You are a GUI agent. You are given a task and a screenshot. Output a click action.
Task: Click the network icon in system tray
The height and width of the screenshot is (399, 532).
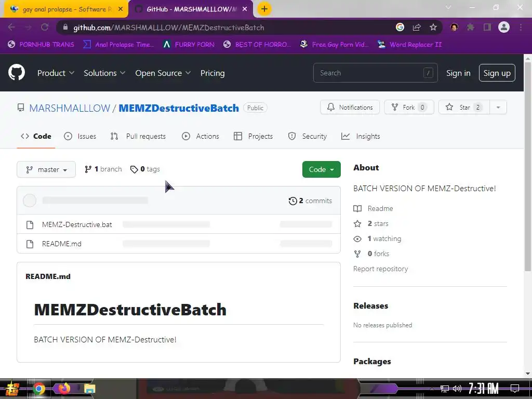445,389
